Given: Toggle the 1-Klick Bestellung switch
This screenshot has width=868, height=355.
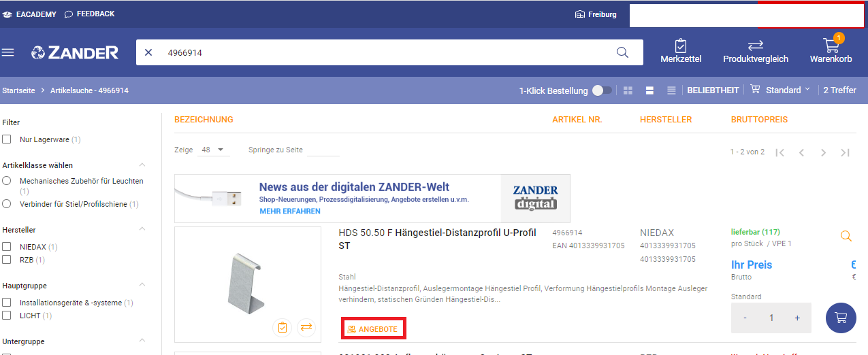Looking at the screenshot, I should [x=601, y=90].
